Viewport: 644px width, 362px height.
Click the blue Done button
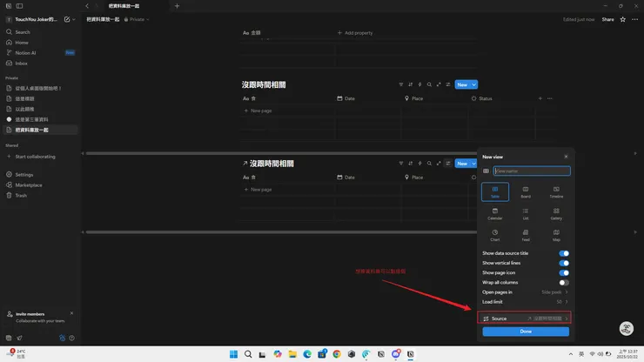[x=526, y=332]
